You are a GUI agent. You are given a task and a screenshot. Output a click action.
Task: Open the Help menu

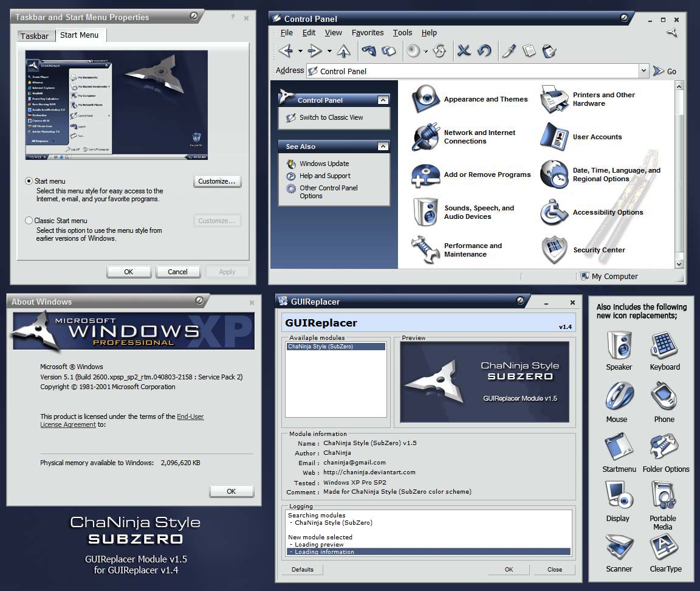pos(429,33)
